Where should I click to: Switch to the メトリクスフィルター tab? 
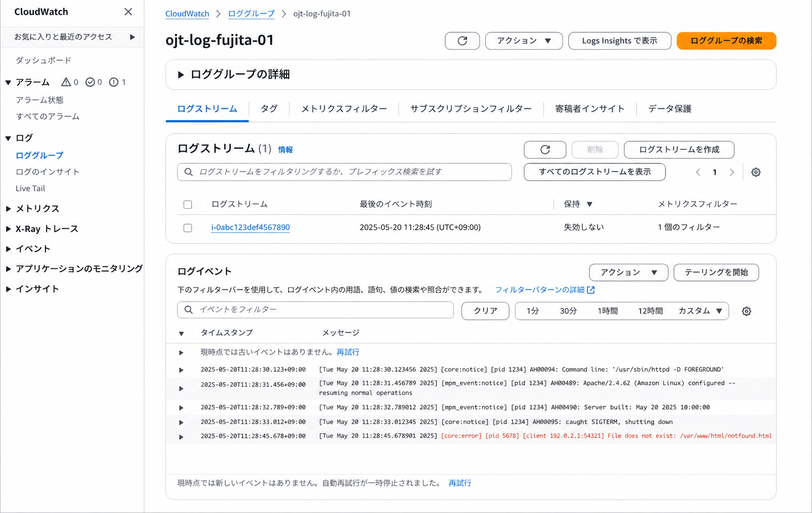(x=344, y=109)
